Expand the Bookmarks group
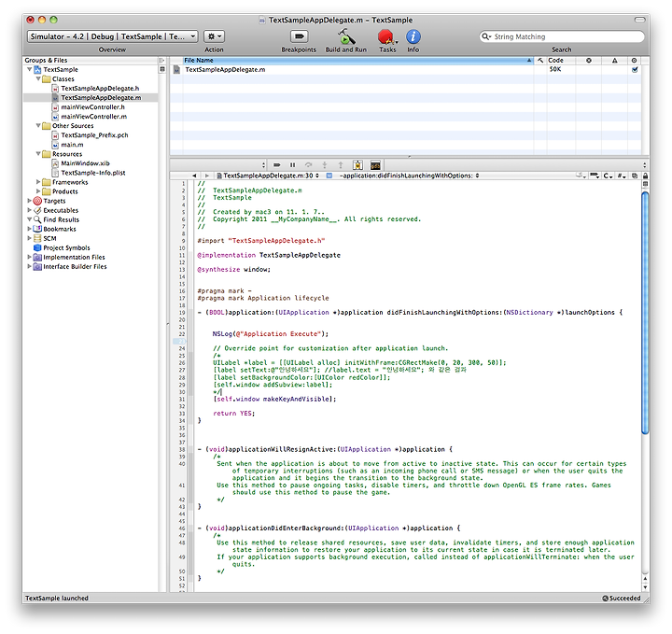The image size is (672, 634). pyautogui.click(x=29, y=229)
